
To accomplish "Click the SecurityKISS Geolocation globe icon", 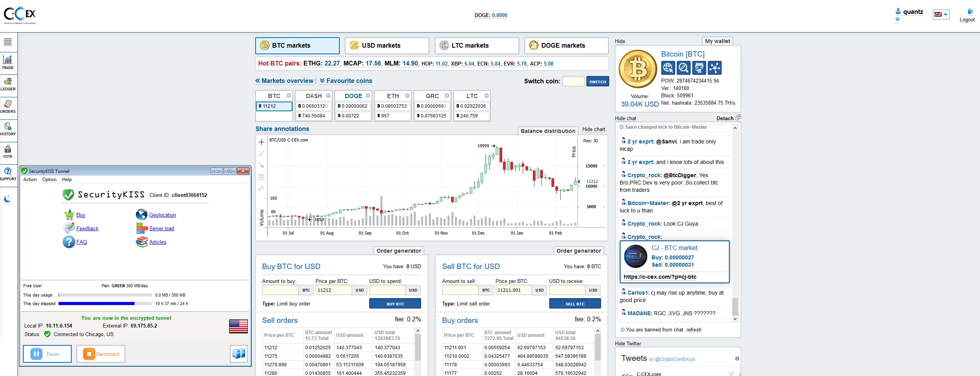I will [x=142, y=214].
